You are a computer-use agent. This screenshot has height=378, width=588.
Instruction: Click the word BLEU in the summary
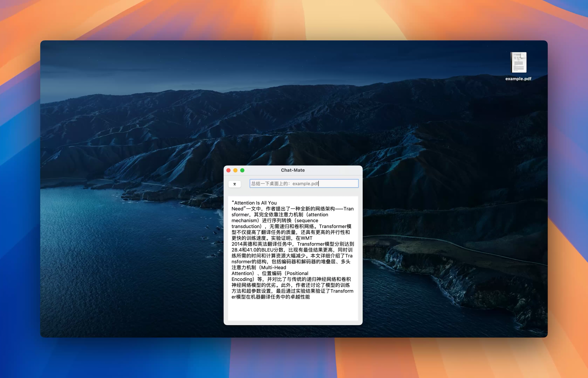coord(267,250)
